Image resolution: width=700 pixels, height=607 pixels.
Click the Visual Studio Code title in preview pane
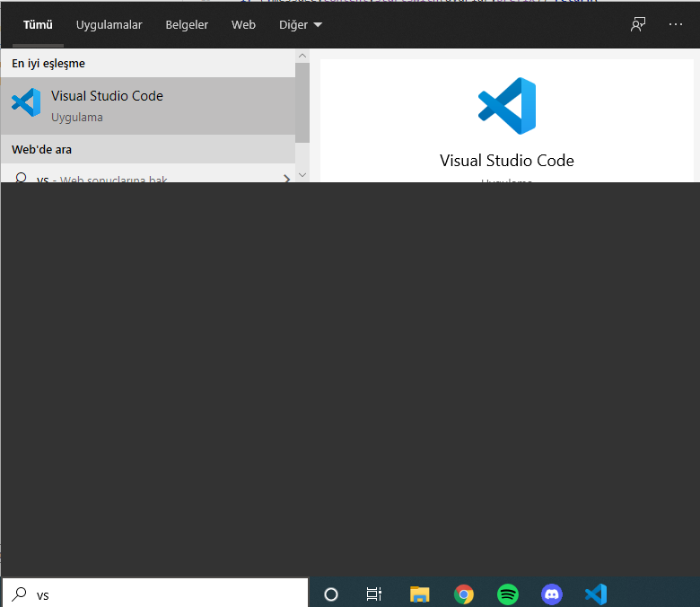[x=507, y=161]
